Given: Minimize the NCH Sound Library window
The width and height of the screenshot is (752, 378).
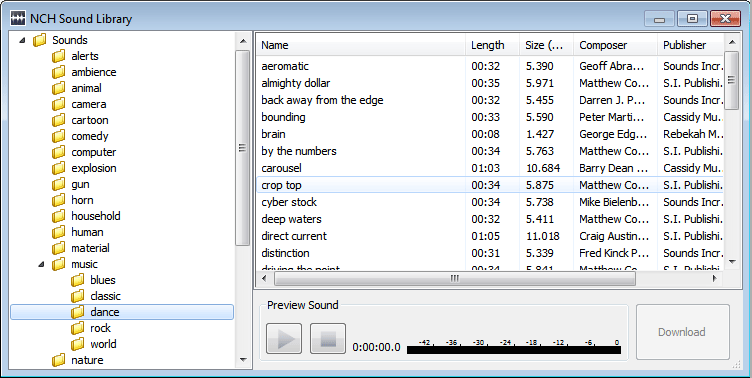Looking at the screenshot, I should (x=660, y=19).
